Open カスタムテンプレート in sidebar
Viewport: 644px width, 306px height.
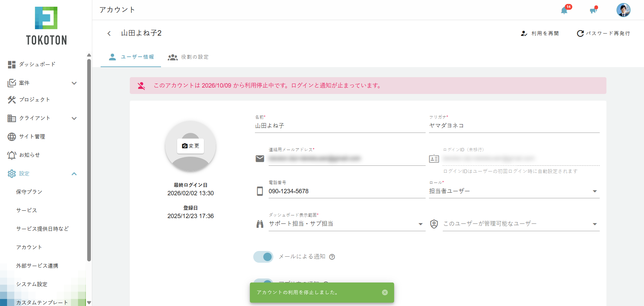pyautogui.click(x=42, y=302)
